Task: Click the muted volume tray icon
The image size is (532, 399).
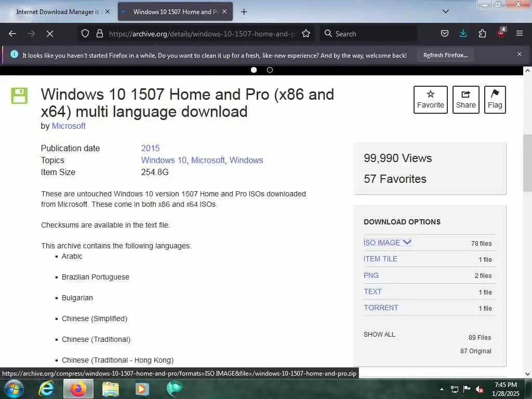Action: click(480, 390)
